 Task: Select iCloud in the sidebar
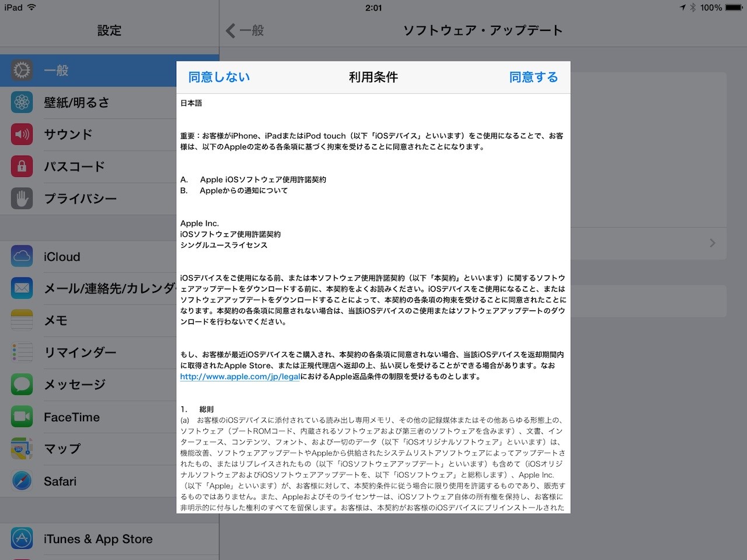click(110, 257)
